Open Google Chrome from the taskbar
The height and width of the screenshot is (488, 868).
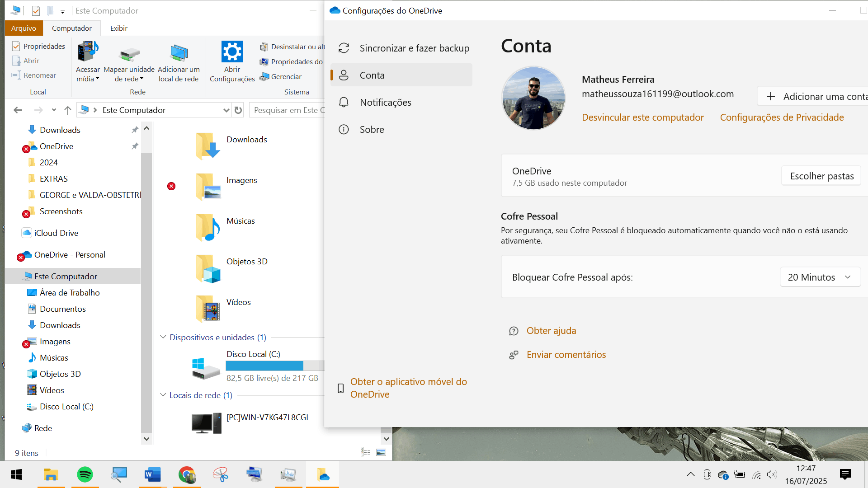pos(187,474)
